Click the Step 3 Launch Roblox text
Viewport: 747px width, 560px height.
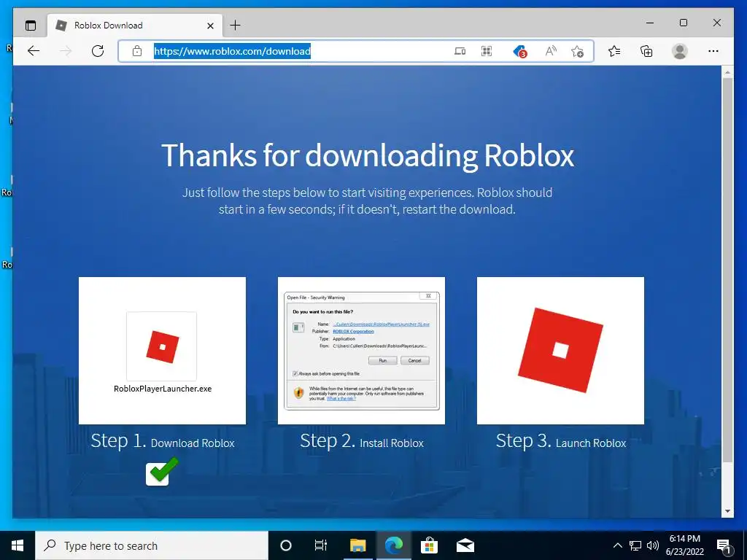tap(561, 441)
